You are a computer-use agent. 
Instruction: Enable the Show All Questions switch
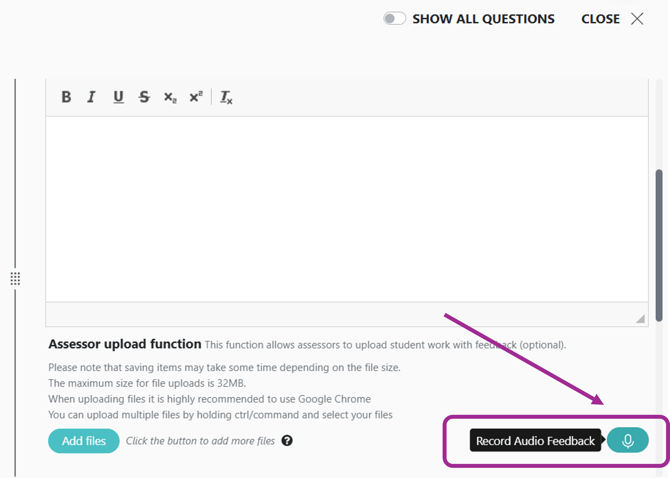coord(394,19)
